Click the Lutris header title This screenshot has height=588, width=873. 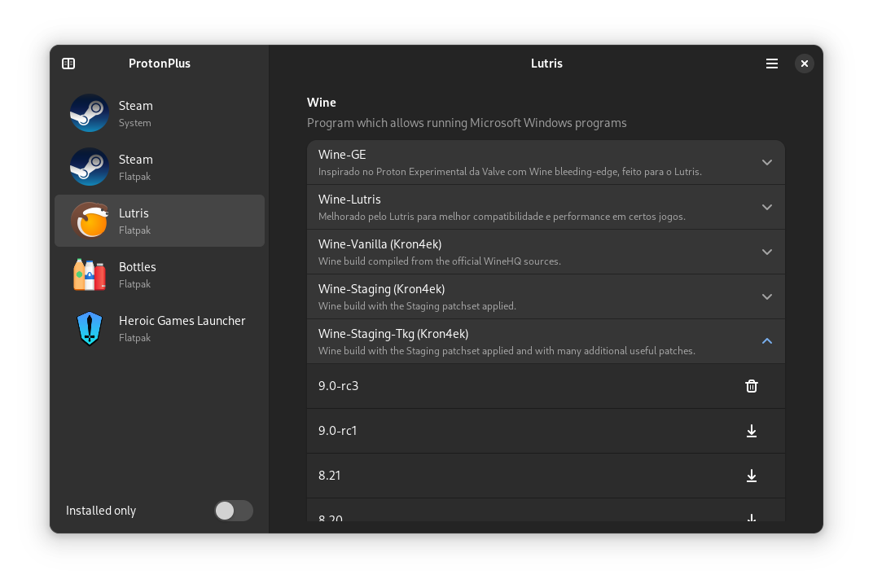[546, 64]
